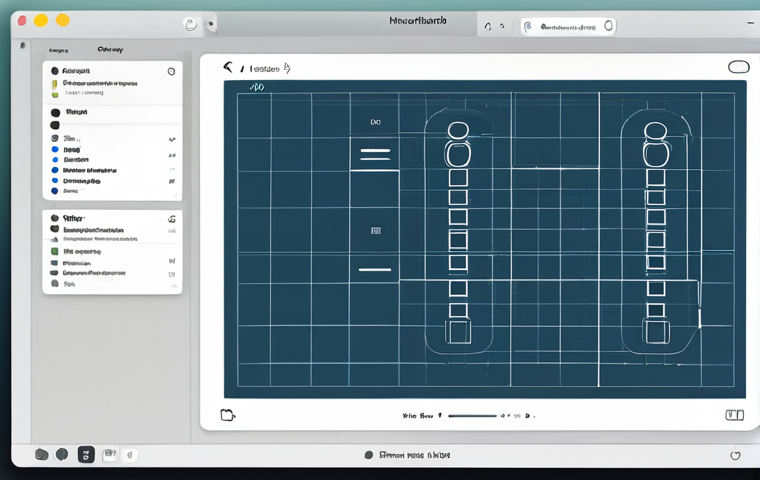Click the circular button on the upper sidebar card header
This screenshot has width=760, height=480.
(x=171, y=71)
